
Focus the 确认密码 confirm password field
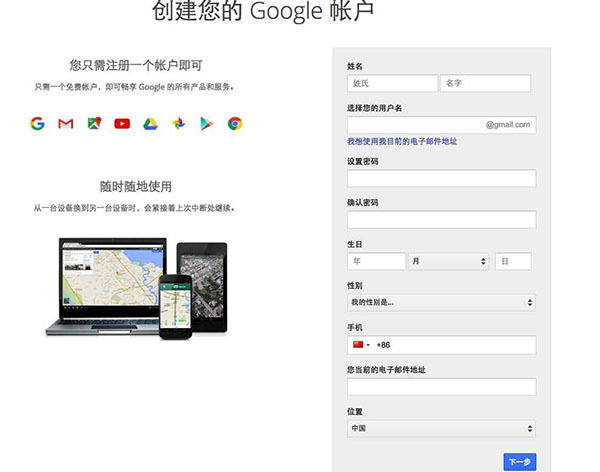(442, 220)
